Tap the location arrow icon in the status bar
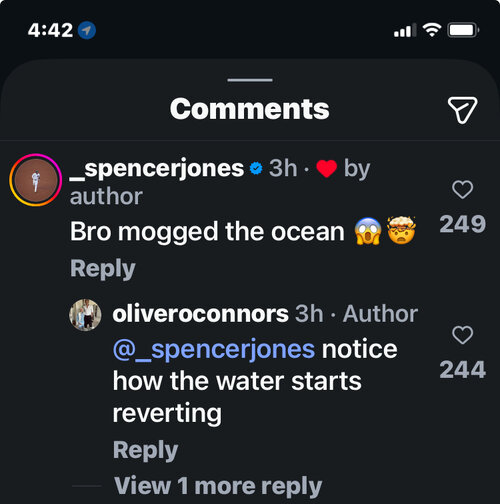Image resolution: width=500 pixels, height=504 pixels. tap(87, 30)
